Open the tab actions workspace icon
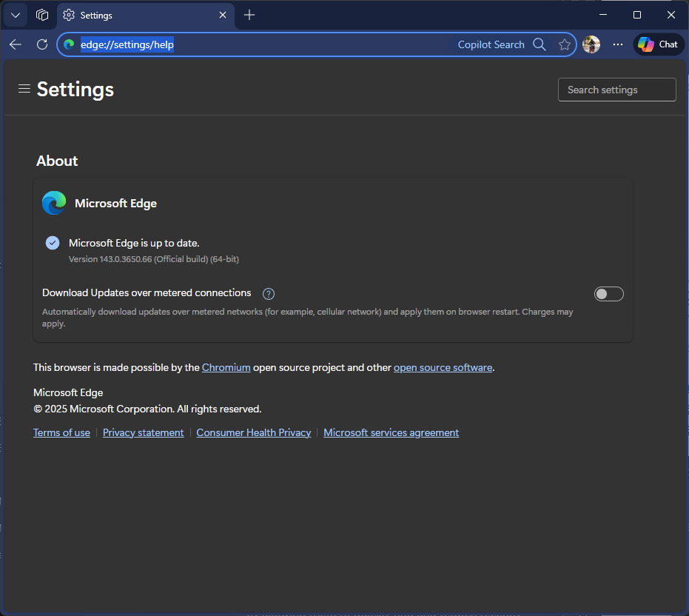The image size is (689, 616). coord(42,15)
